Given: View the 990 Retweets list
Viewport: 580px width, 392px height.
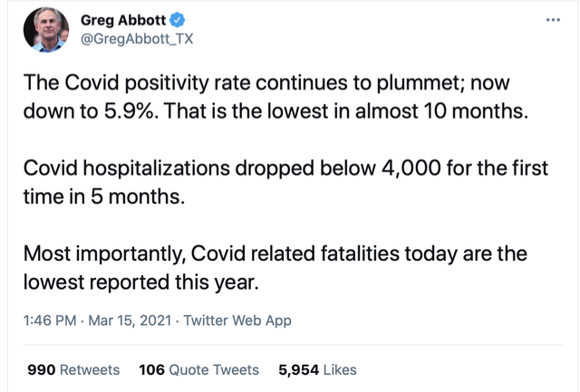Looking at the screenshot, I should coord(73,369).
